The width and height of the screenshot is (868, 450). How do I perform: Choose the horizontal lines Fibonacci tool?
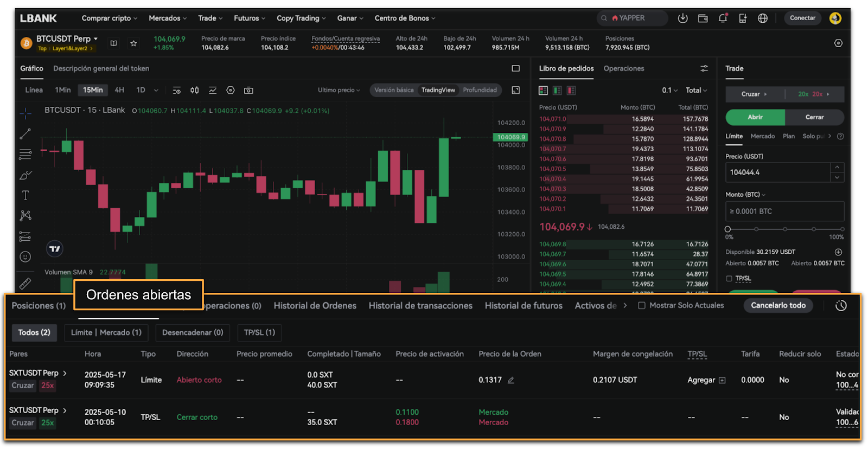25,155
